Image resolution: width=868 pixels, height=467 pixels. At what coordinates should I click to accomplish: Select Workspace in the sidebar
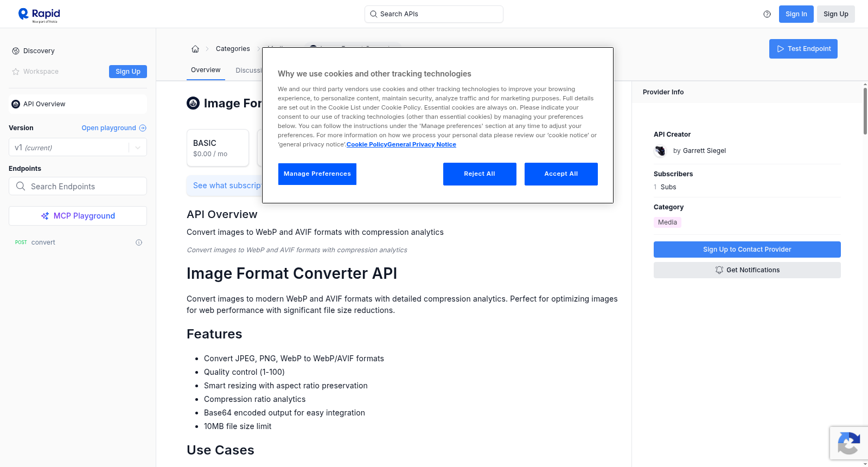[41, 72]
